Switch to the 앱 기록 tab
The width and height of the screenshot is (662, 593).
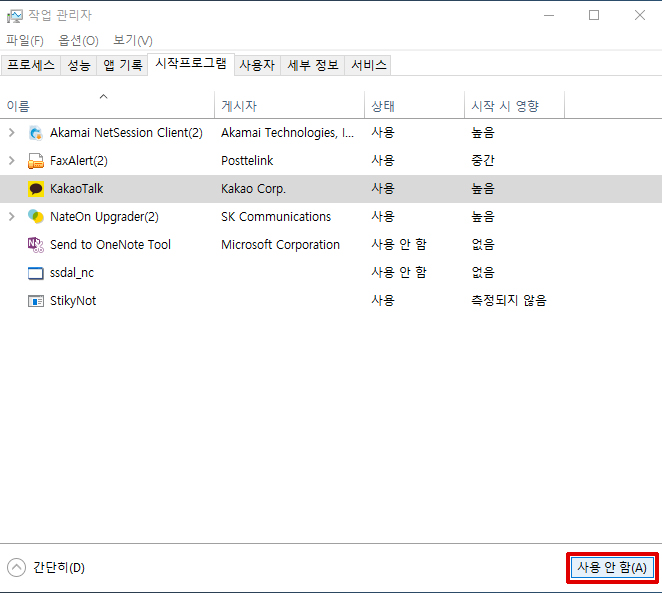tap(123, 65)
